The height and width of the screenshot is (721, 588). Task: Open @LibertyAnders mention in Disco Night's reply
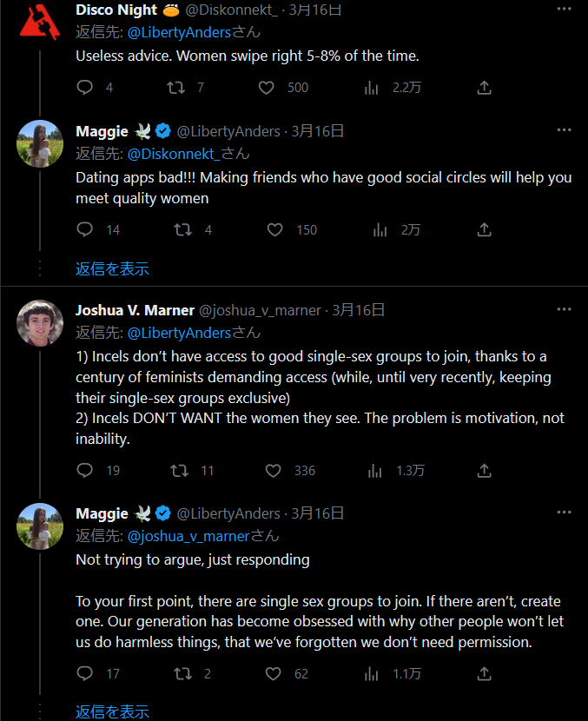coord(179,32)
